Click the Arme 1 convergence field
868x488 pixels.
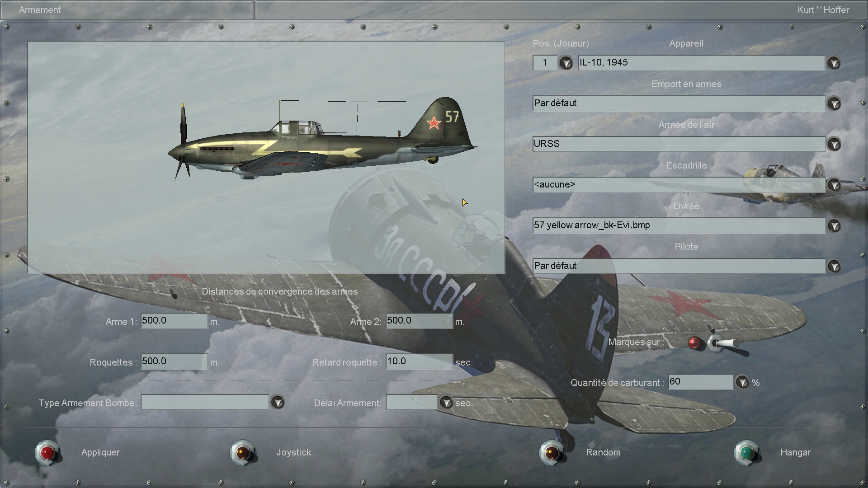pos(174,321)
